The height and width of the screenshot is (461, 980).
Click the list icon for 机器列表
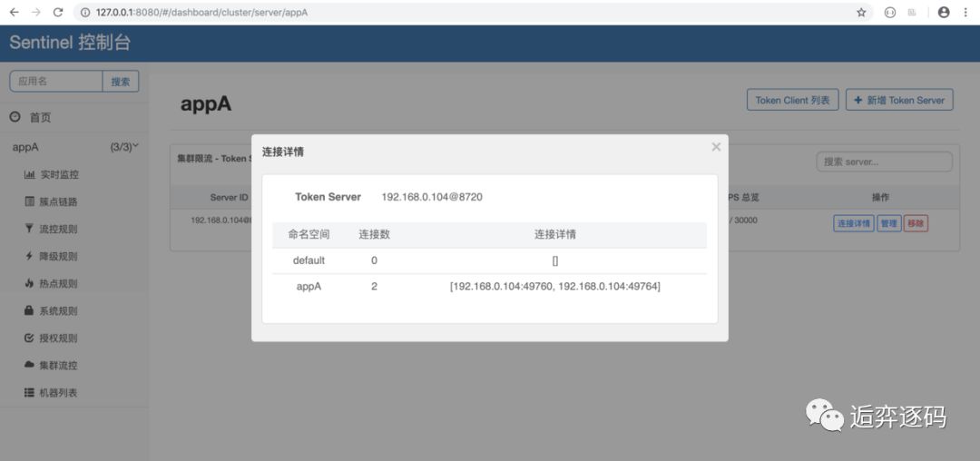tap(29, 392)
